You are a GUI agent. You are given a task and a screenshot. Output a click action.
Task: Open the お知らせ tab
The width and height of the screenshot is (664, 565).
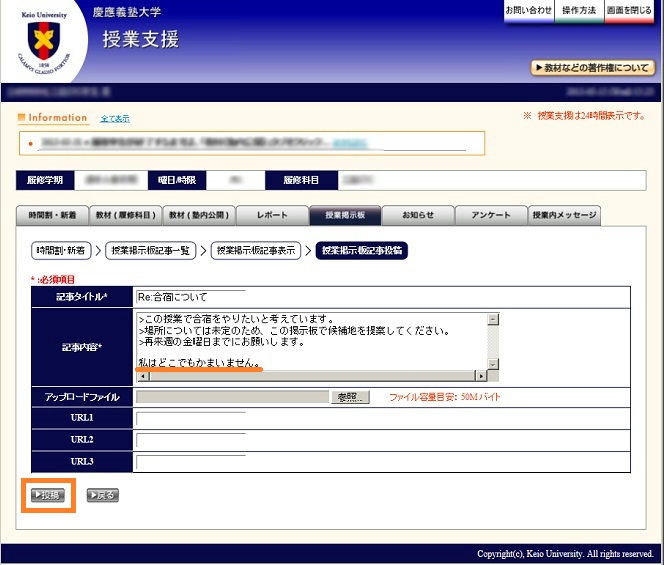(418, 216)
